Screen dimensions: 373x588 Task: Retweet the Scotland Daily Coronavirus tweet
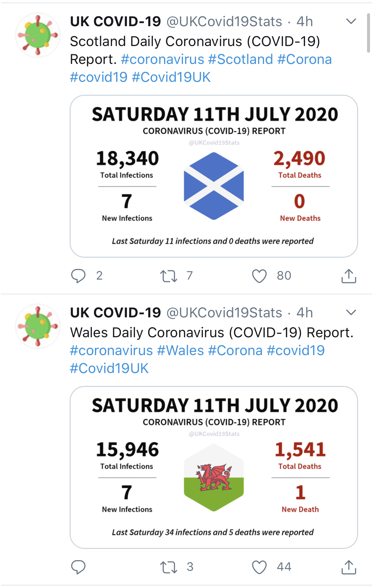pos(169,276)
